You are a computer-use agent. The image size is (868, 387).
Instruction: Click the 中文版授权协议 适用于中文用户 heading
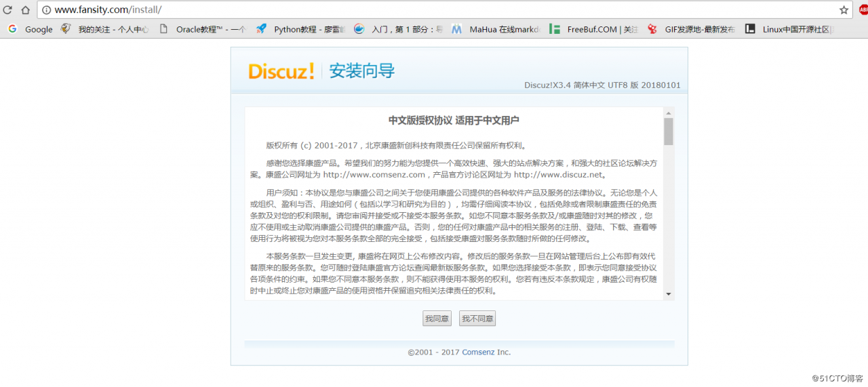pos(454,121)
